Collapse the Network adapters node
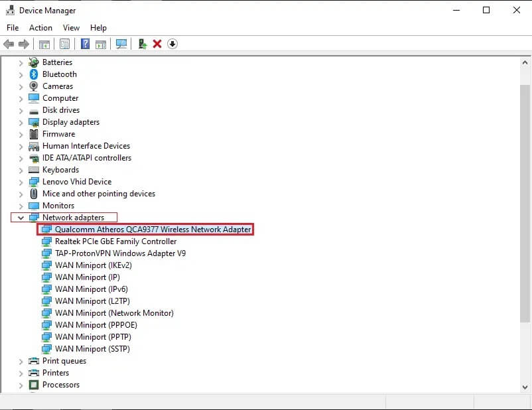 (21, 218)
